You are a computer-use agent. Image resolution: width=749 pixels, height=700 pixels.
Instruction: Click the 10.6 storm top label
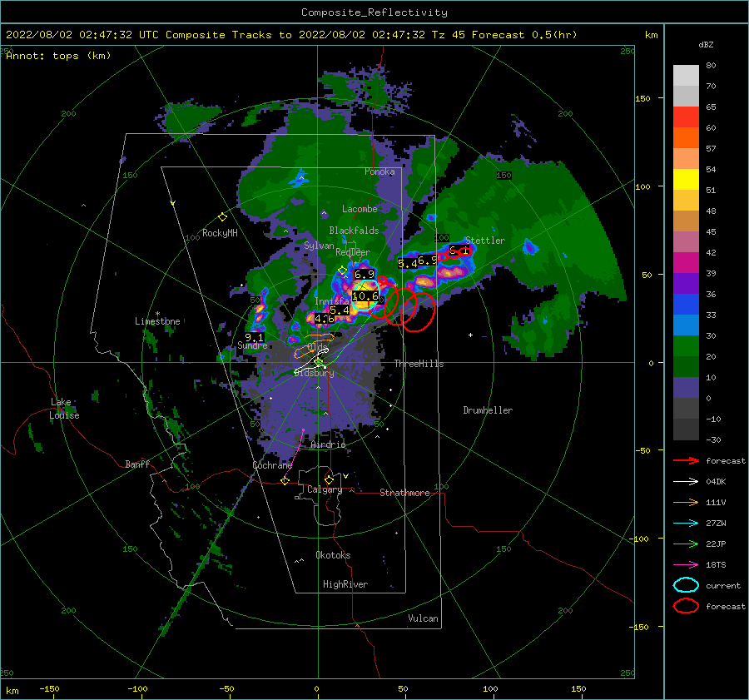[365, 296]
